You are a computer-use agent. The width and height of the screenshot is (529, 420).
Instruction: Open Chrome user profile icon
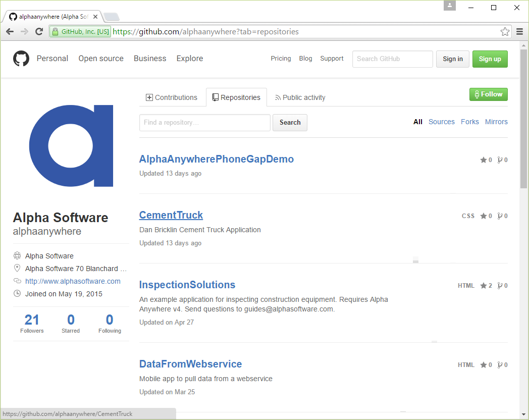pyautogui.click(x=449, y=6)
